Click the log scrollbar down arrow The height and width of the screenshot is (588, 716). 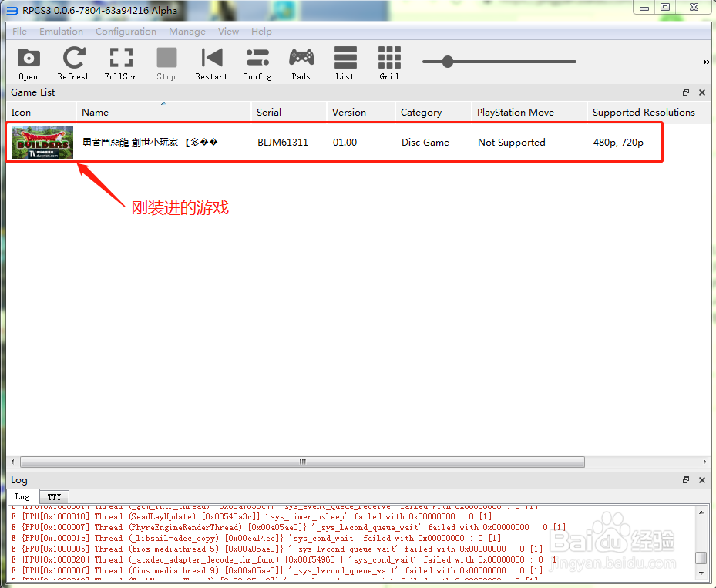(701, 573)
